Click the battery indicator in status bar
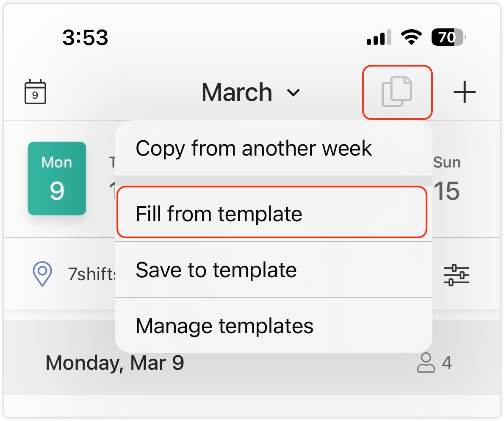This screenshot has height=421, width=504. click(448, 38)
